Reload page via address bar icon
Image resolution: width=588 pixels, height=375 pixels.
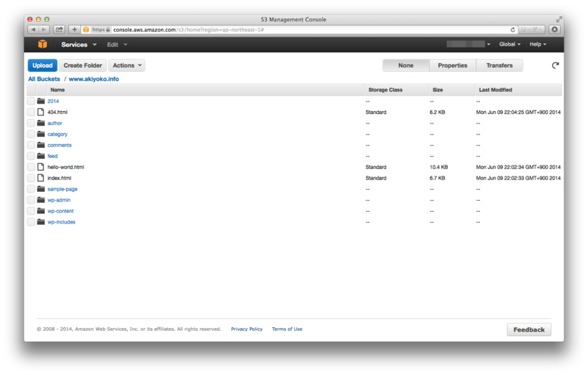click(x=512, y=29)
